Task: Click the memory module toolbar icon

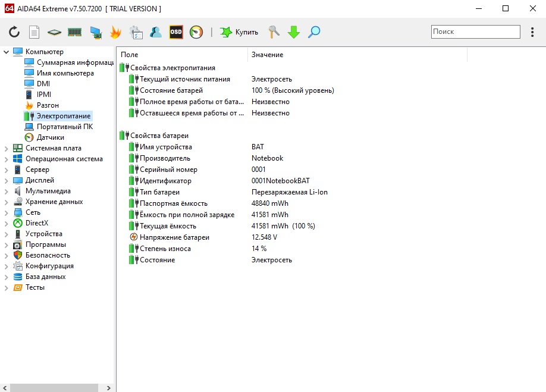Action: click(x=74, y=32)
